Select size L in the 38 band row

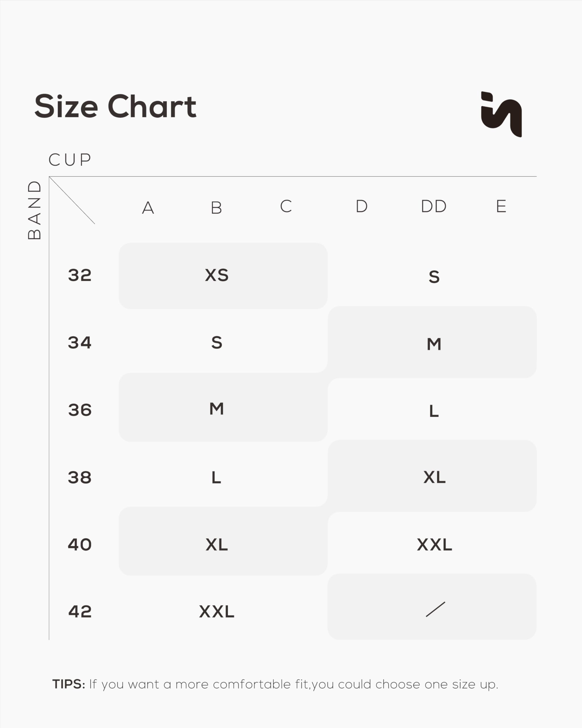click(x=216, y=478)
